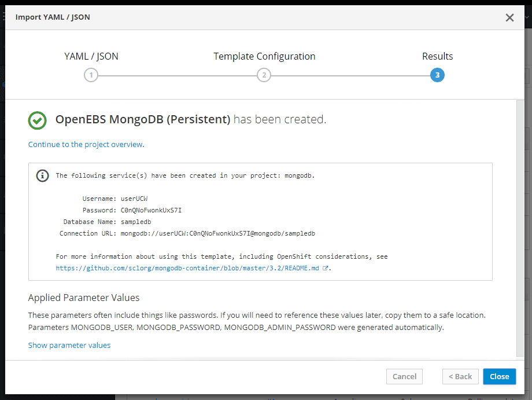Click the password value C0nQNoFwonkUxS7I
Viewport: 532px width, 400px height.
point(151,210)
